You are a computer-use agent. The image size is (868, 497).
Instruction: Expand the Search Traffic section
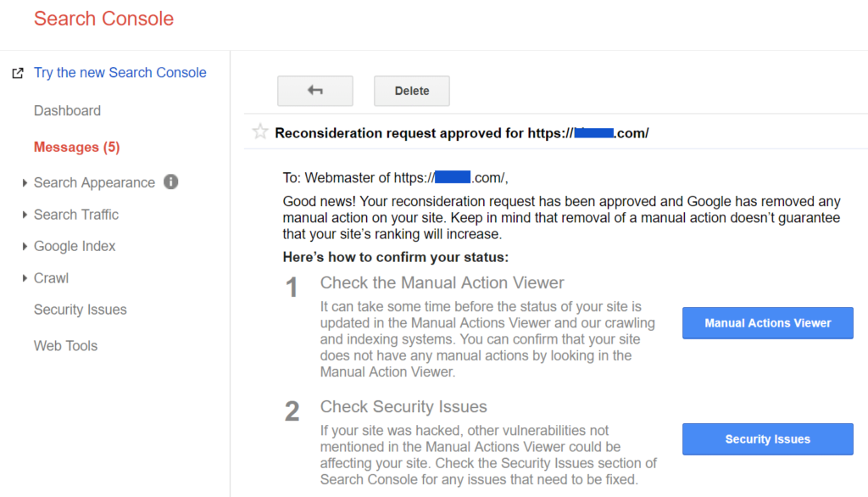(x=25, y=215)
